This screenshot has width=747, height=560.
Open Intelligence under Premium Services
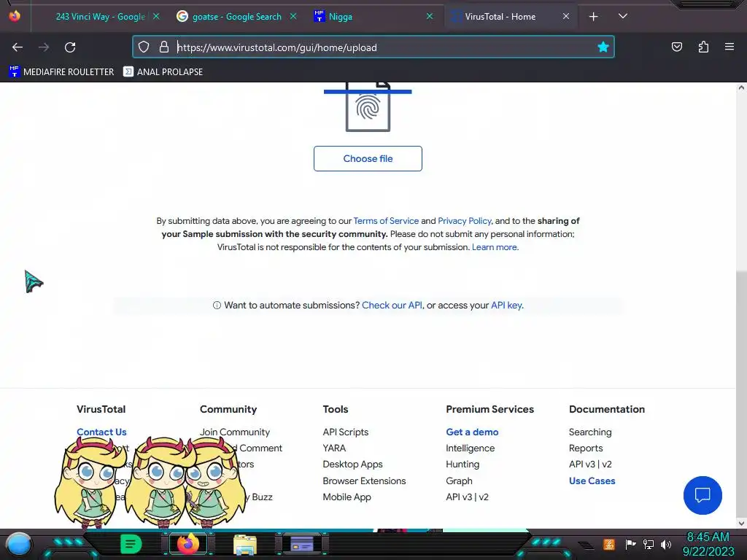tap(471, 448)
